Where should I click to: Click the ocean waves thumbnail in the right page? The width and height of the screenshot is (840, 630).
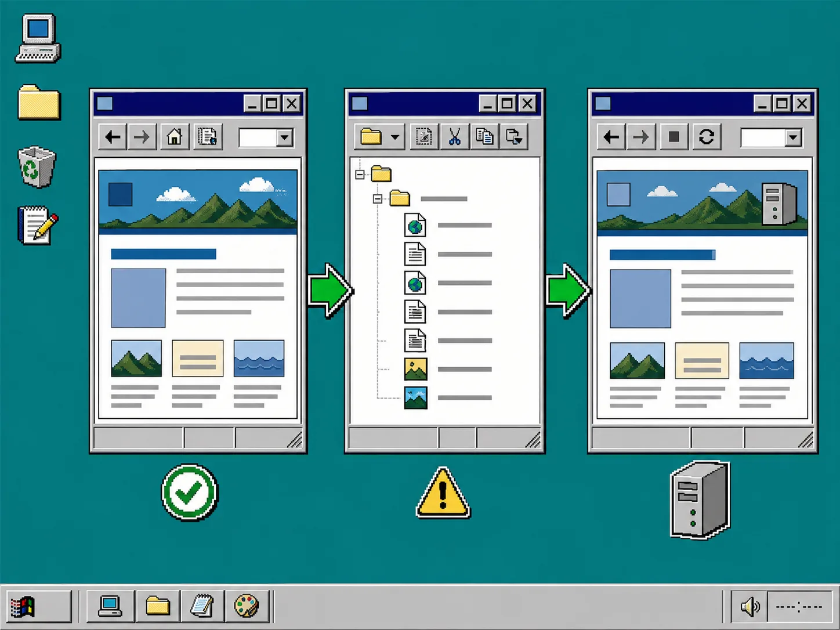[766, 361]
